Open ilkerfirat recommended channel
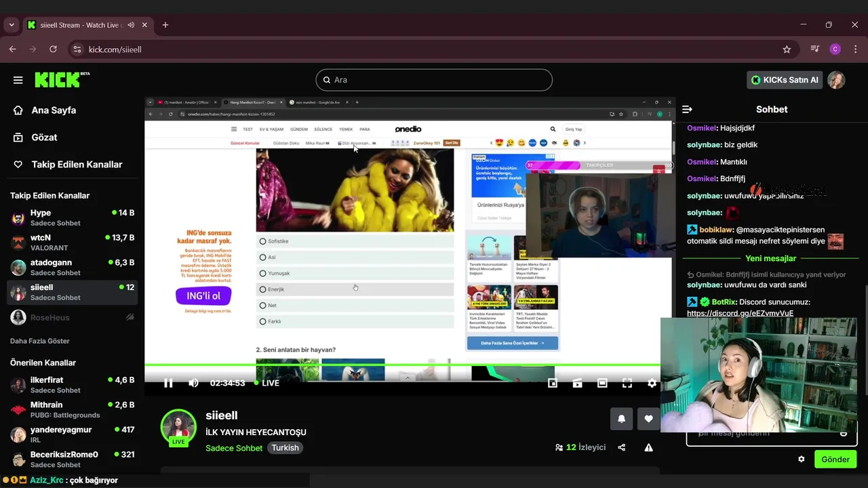Screen dimensions: 868x488 click(73, 385)
